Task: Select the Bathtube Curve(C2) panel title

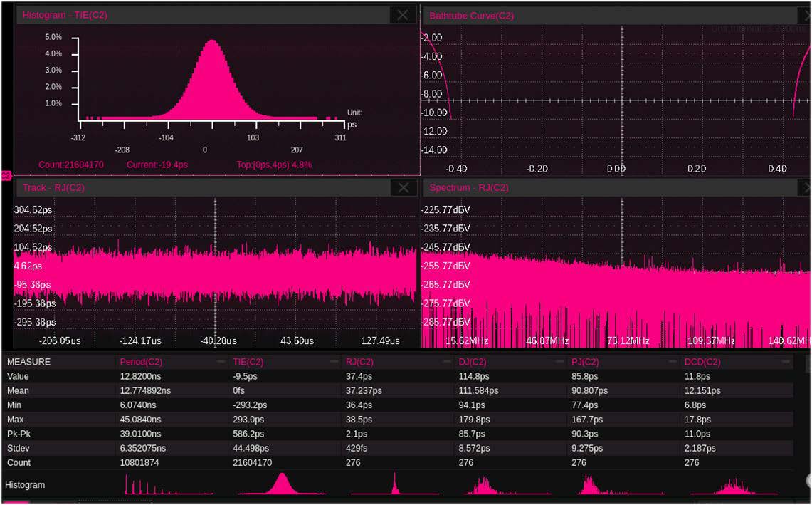Action: [471, 16]
